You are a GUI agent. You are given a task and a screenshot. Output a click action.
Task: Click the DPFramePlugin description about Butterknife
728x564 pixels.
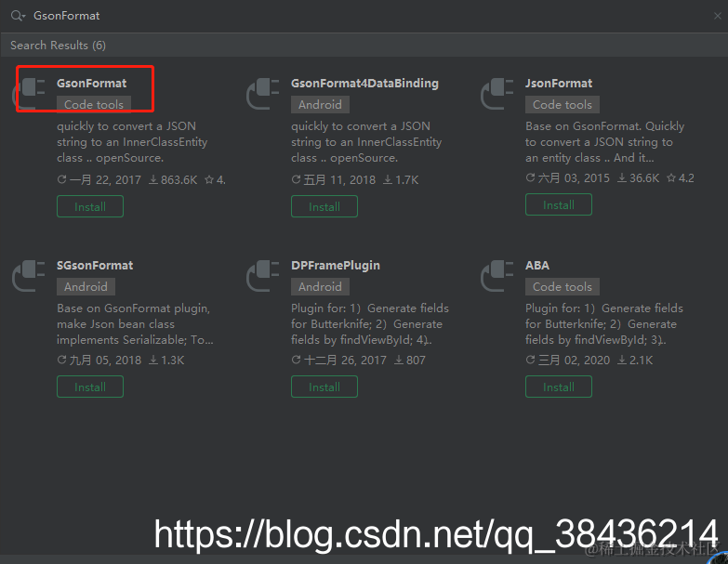click(370, 324)
